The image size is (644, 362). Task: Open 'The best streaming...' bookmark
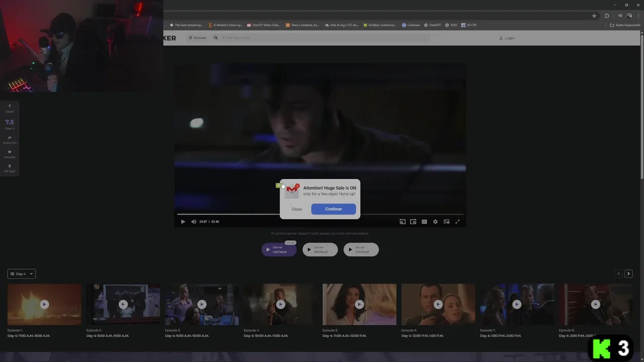click(x=186, y=25)
